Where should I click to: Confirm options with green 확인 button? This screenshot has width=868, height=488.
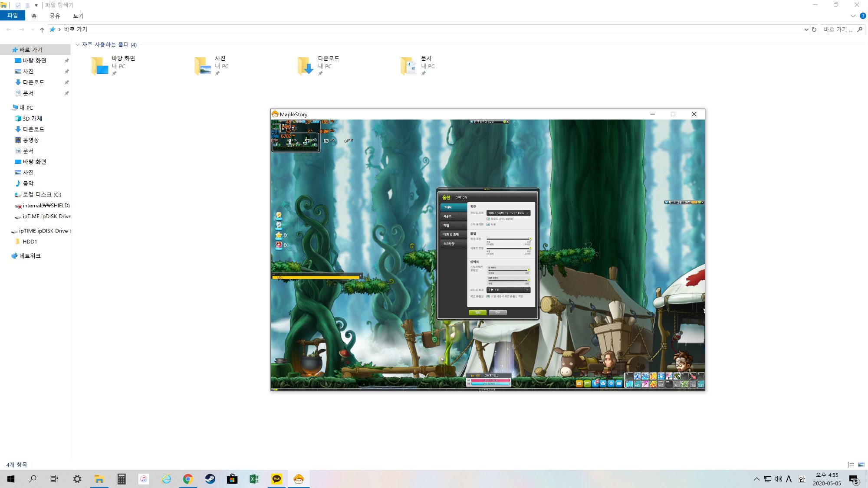[477, 312]
